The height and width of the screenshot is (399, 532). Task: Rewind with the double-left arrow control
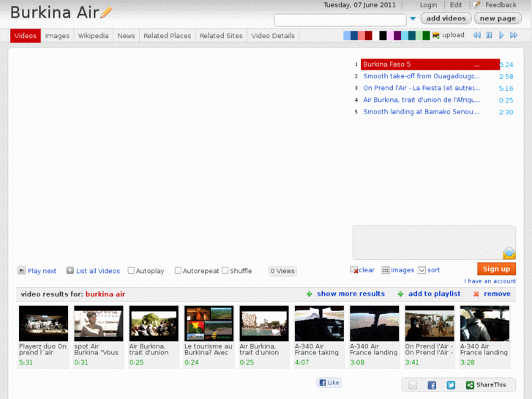pyautogui.click(x=477, y=35)
